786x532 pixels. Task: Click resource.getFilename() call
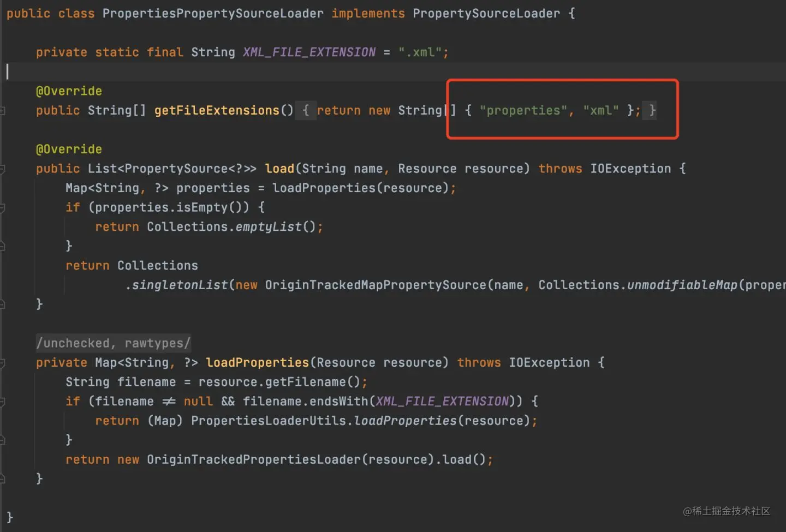tap(279, 382)
